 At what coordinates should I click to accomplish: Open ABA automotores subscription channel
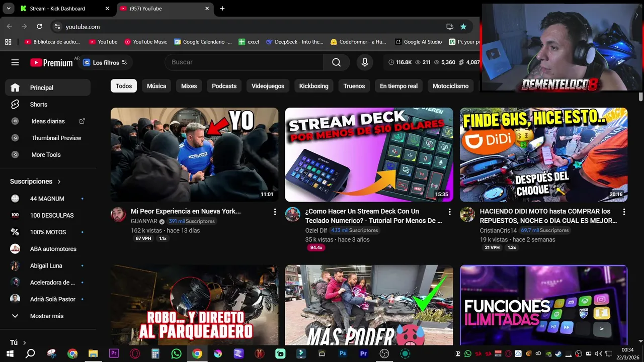click(48, 249)
